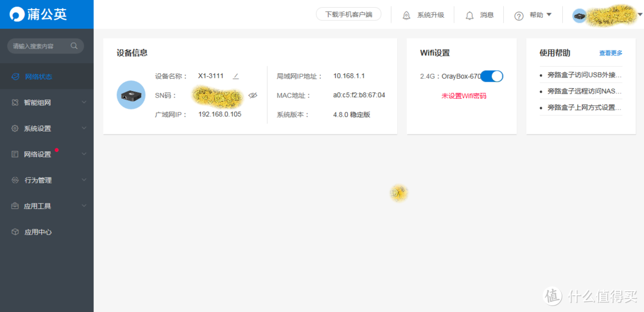Expand the 行为管理 chevron

pos(84,180)
